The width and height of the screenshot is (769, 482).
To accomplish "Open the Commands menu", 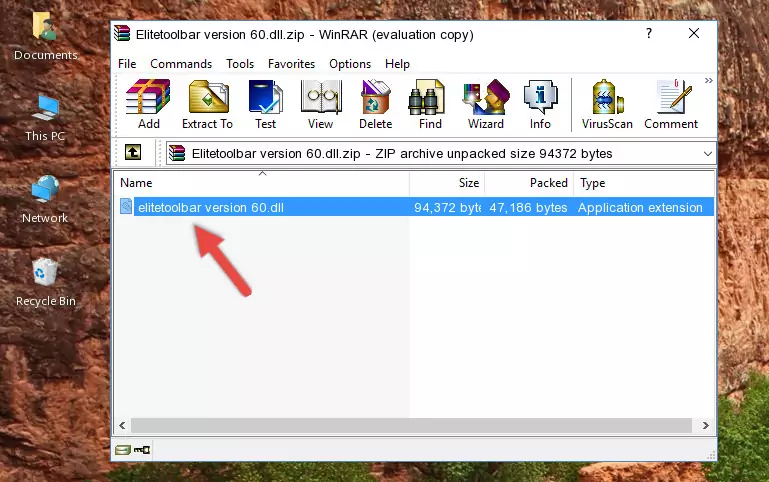I will (181, 64).
